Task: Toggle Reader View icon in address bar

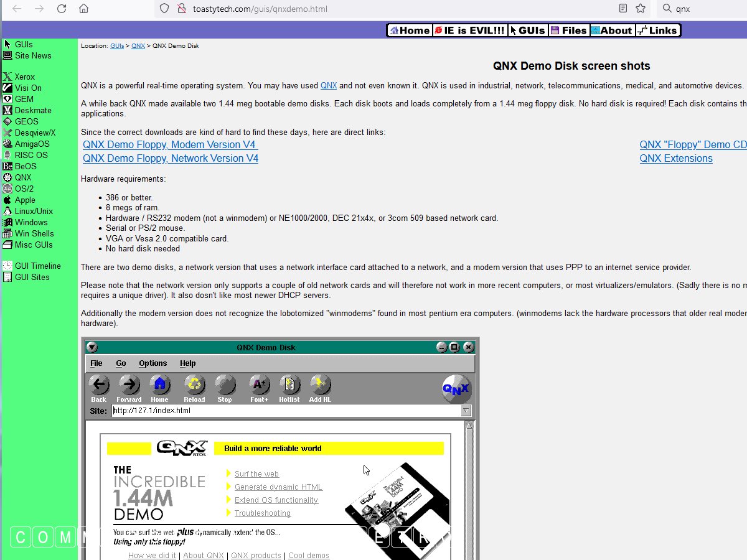Action: point(623,9)
